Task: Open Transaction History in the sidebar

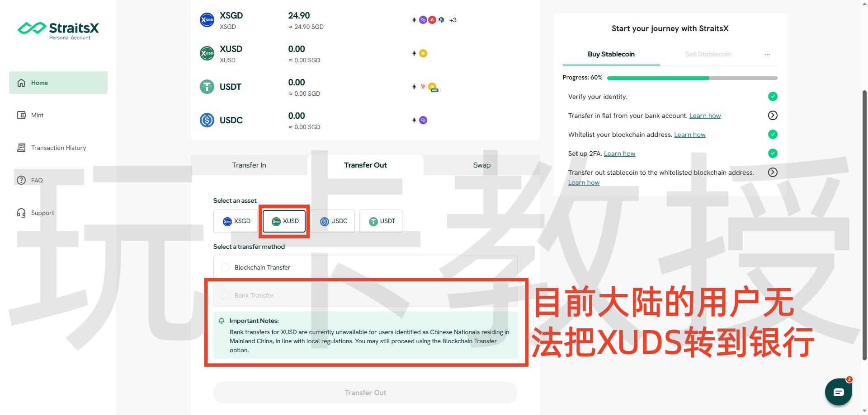Action: (58, 148)
